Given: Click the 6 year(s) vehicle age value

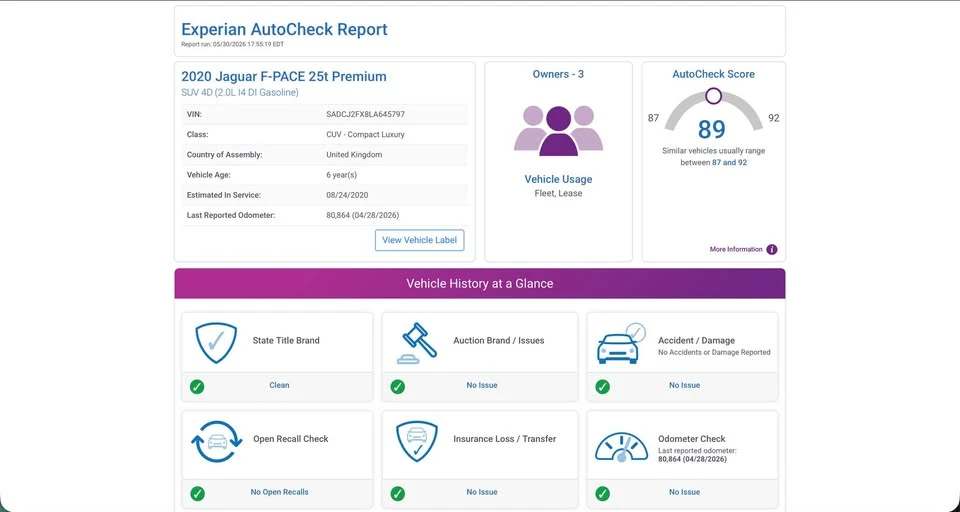Looking at the screenshot, I should (342, 175).
